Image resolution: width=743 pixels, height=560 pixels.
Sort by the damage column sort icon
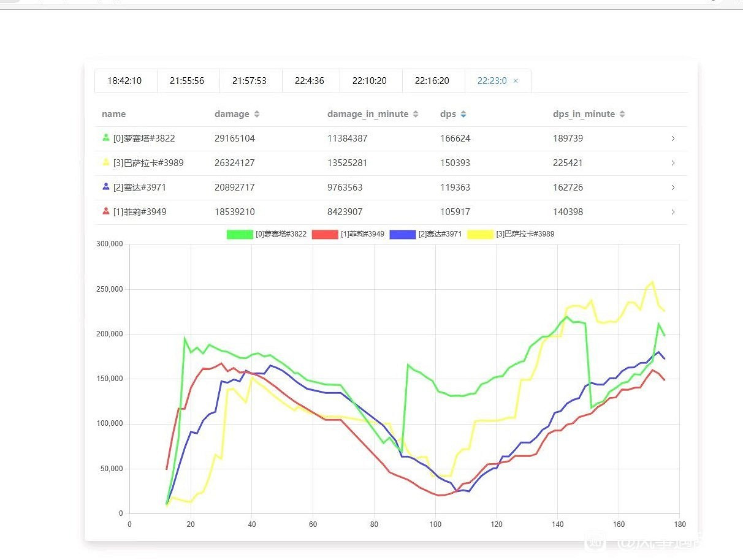[x=257, y=114]
